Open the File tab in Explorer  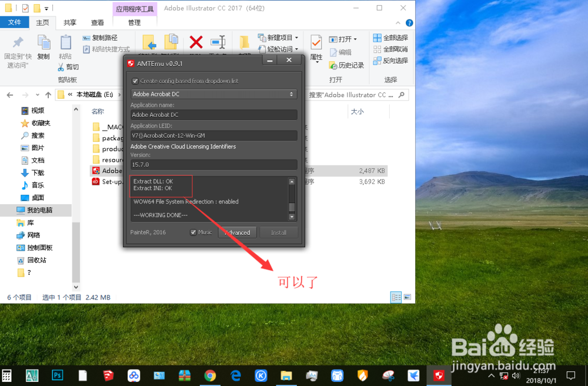[15, 22]
